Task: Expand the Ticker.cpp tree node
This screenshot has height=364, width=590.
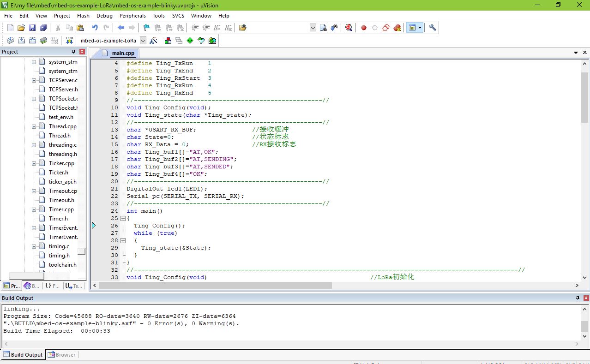Action: point(34,163)
